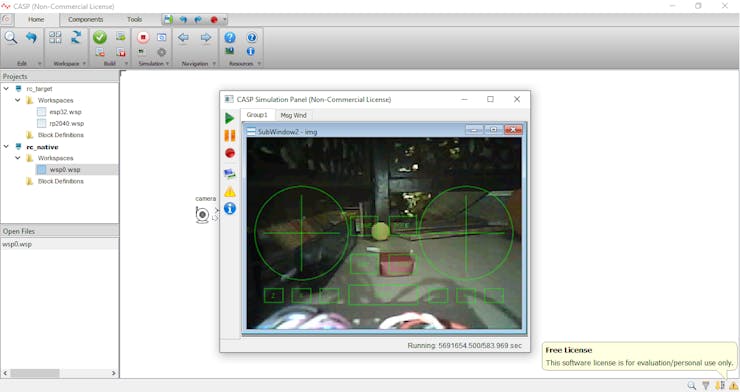This screenshot has width=740, height=392.
Task: Click the status bar filter funnel icon
Action: 706,386
